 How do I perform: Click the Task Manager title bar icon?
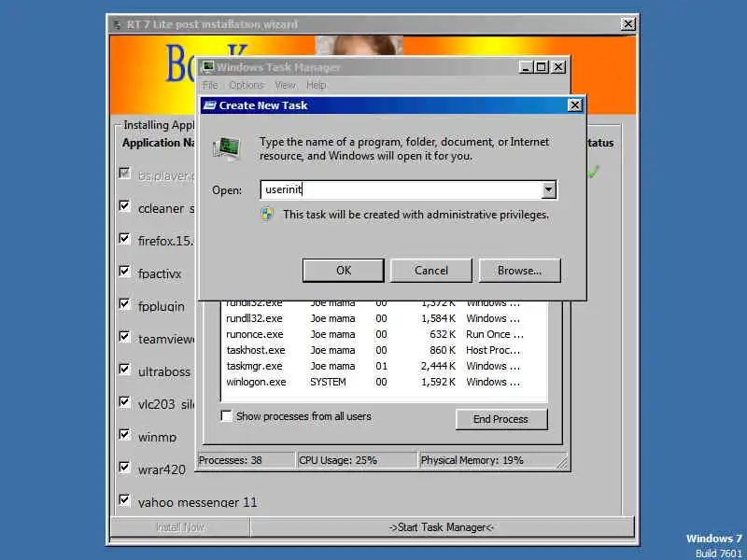click(208, 67)
